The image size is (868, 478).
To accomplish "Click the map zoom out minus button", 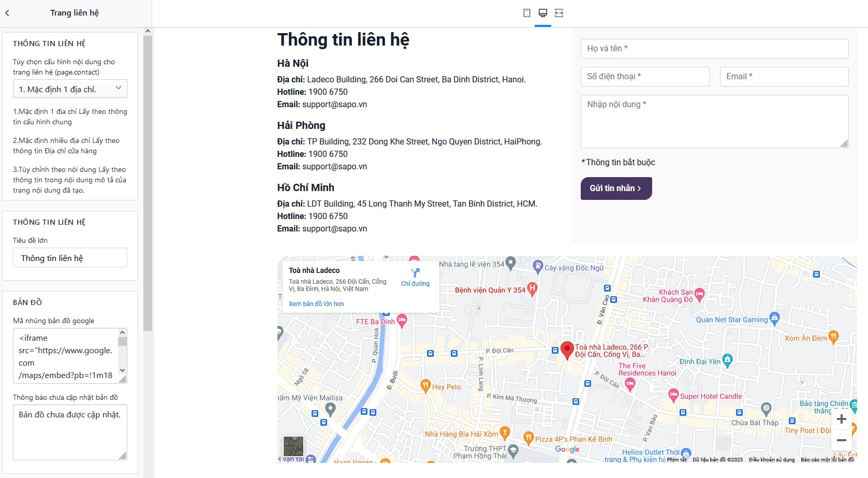I will point(842,440).
